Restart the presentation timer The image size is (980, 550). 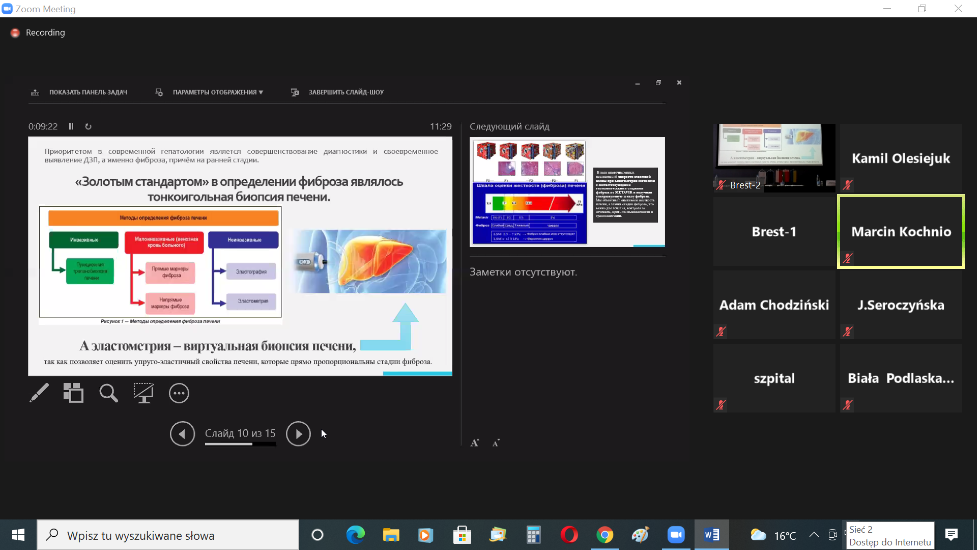(x=88, y=127)
